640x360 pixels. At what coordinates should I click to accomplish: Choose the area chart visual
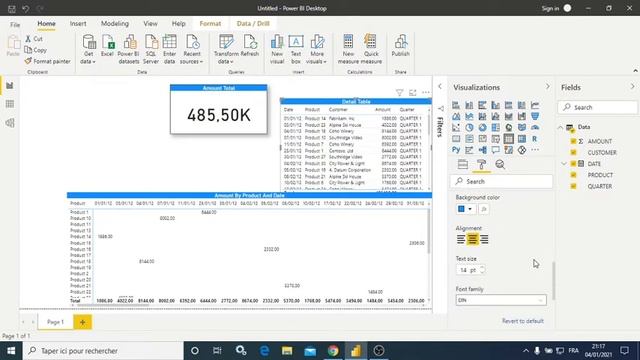pos(456,117)
